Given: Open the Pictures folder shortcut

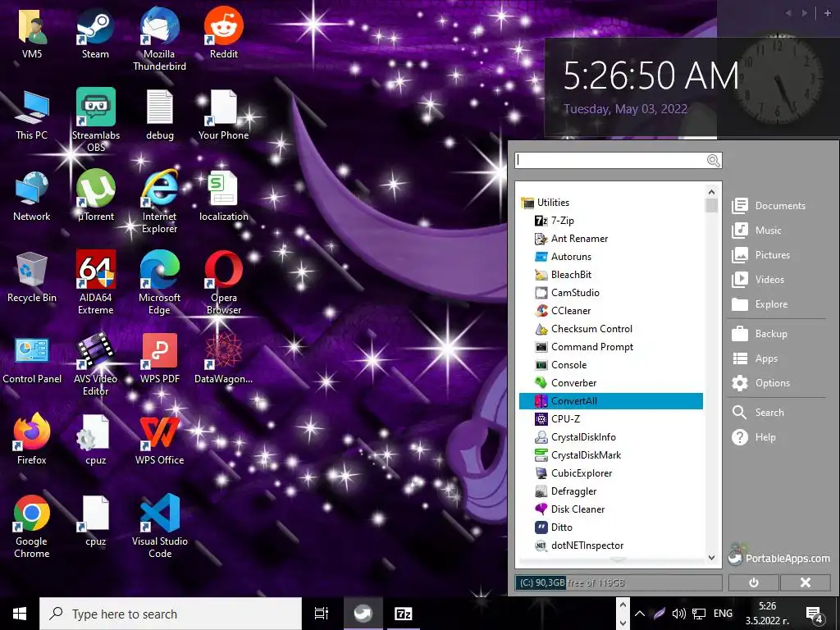Looking at the screenshot, I should (x=760, y=255).
